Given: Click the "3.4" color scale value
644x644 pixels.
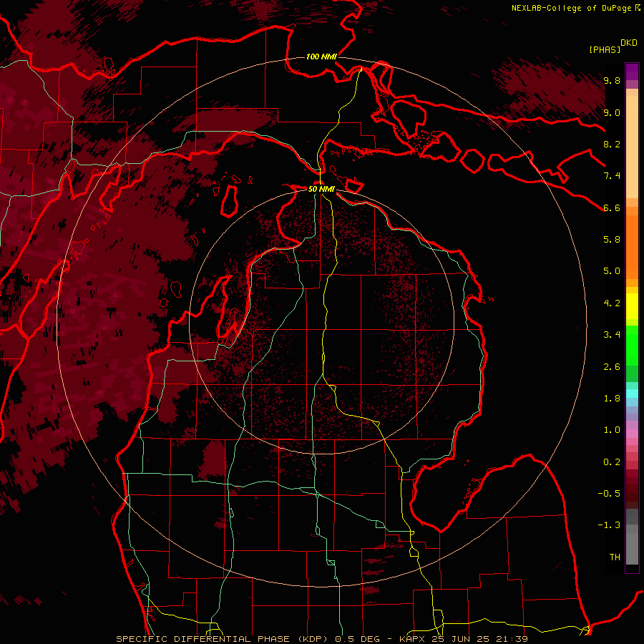Looking at the screenshot, I should point(612,335).
